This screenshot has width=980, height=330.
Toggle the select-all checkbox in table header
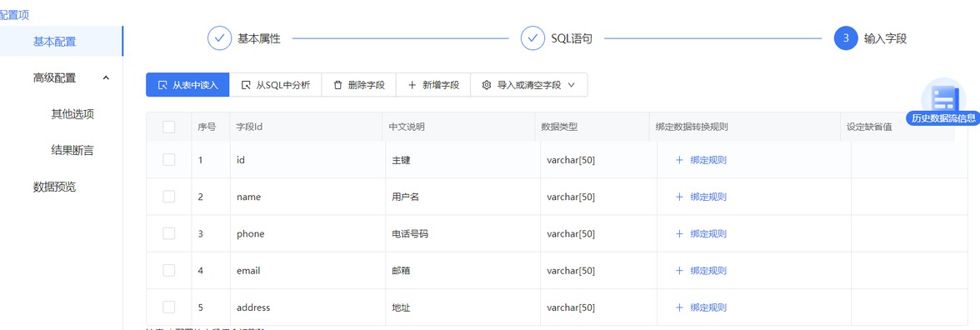click(x=168, y=127)
